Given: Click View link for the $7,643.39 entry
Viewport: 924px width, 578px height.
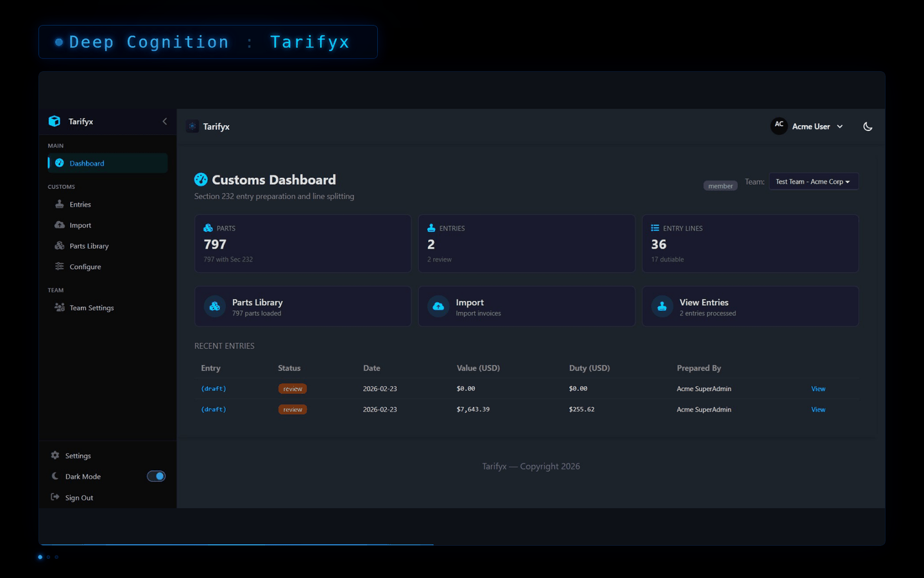Looking at the screenshot, I should (818, 410).
